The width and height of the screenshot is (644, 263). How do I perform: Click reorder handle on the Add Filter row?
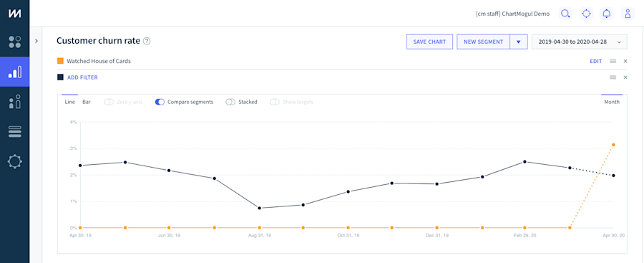[613, 77]
